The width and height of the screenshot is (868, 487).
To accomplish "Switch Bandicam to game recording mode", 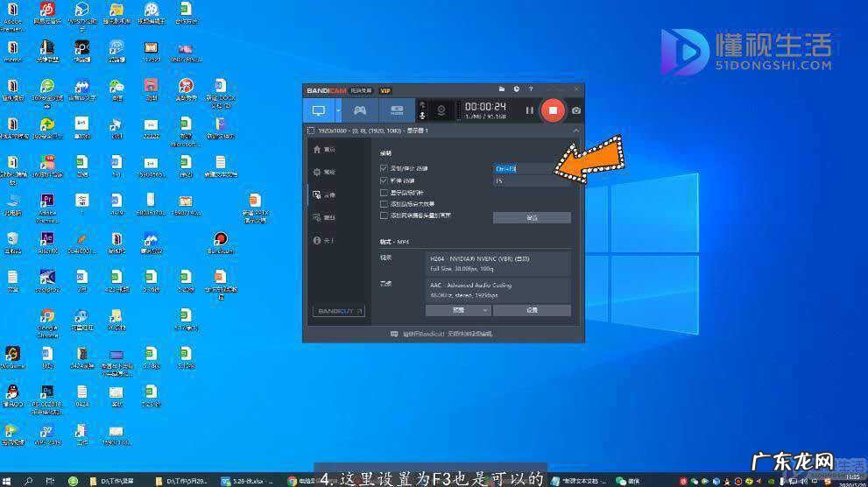I will click(x=360, y=110).
